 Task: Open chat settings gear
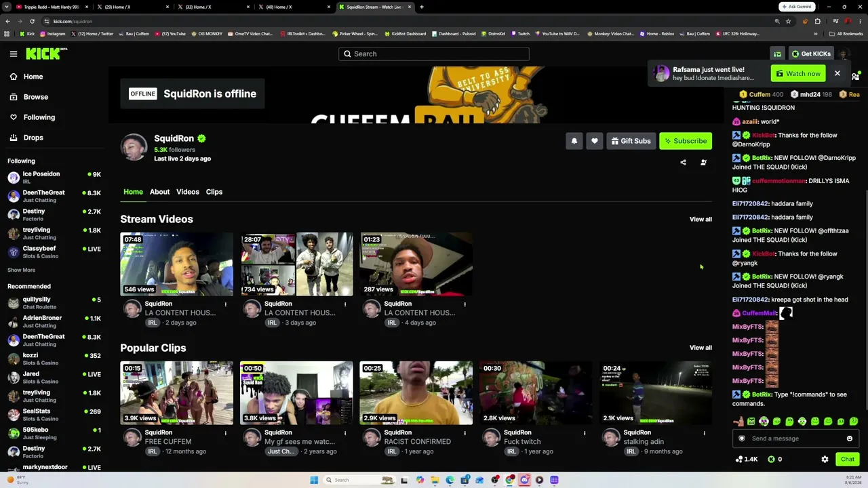(825, 460)
